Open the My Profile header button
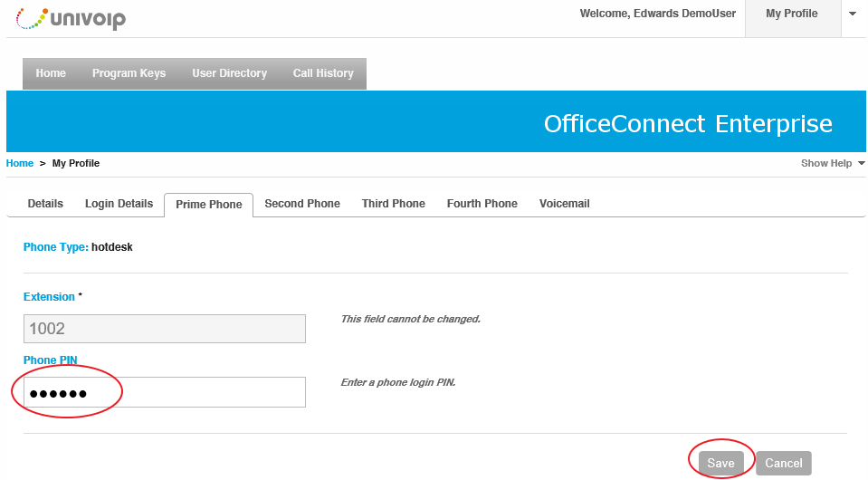The height and width of the screenshot is (480, 868). (x=792, y=14)
